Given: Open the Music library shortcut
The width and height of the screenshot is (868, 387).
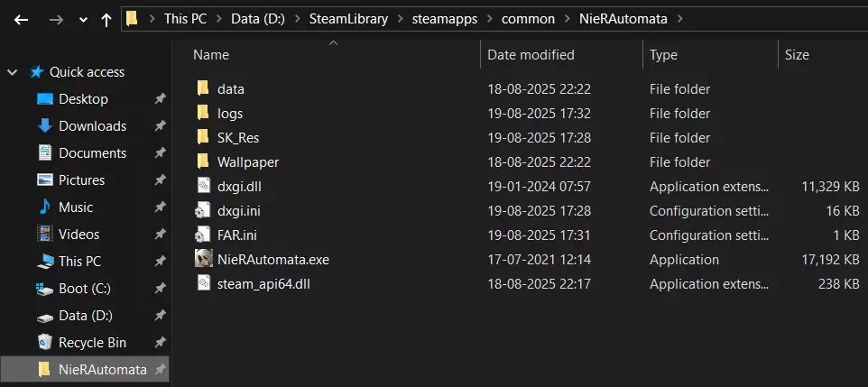Looking at the screenshot, I should coord(76,207).
